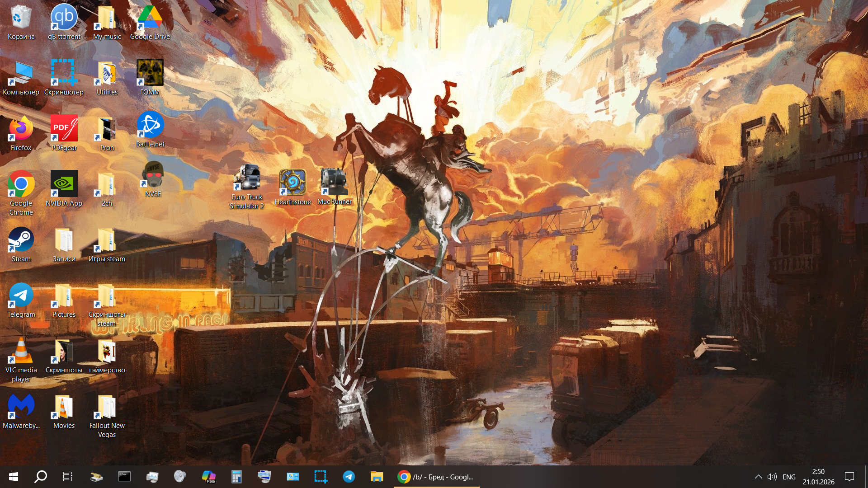Viewport: 868px width, 488px height.
Task: Switch to the Chrome /b/ taskbar window
Action: (x=436, y=477)
